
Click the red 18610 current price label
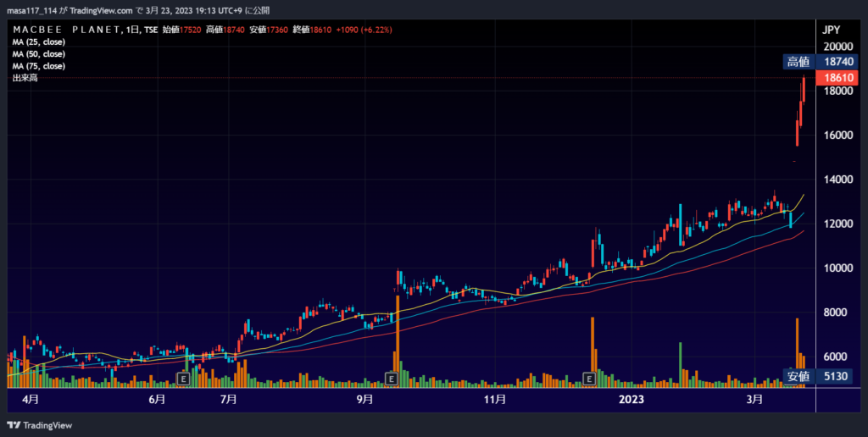point(838,77)
